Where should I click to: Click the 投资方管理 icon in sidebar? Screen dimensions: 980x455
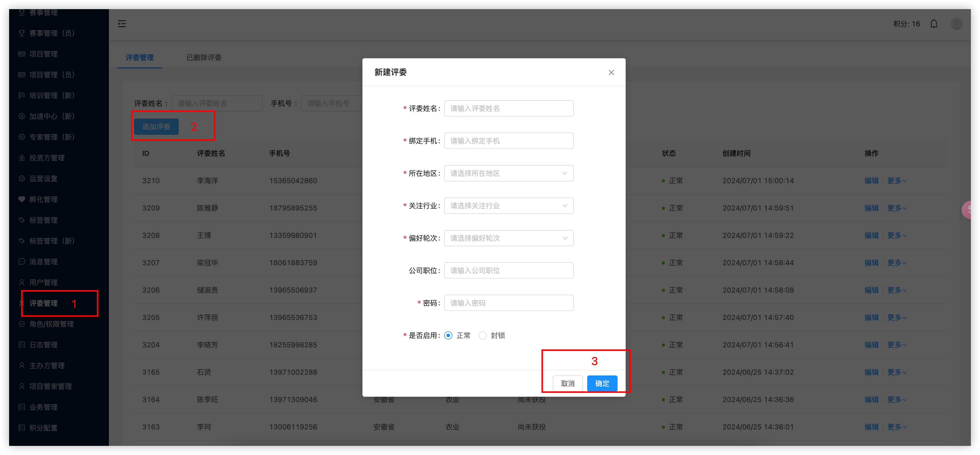tap(22, 158)
